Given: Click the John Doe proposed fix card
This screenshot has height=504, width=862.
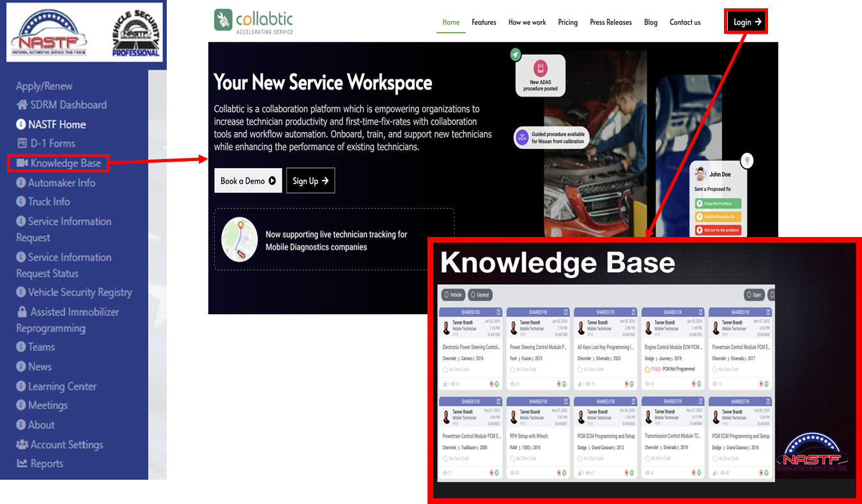Looking at the screenshot, I should pos(718,200).
